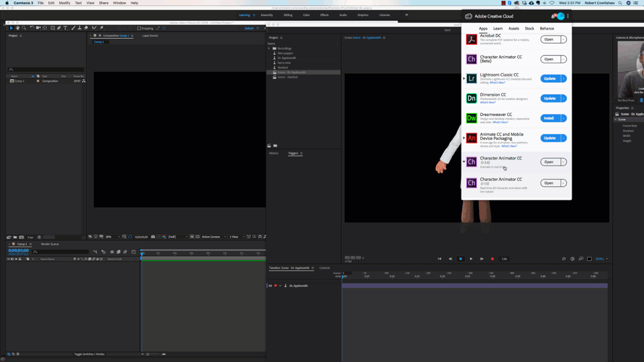Open Creative Cloud notifications bell
The width and height of the screenshot is (644, 362).
(553, 16)
